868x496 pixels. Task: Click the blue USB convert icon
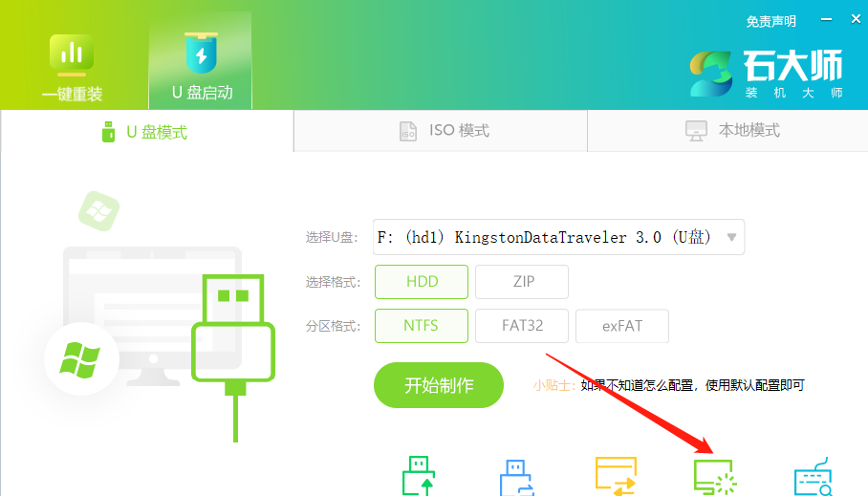click(x=516, y=477)
